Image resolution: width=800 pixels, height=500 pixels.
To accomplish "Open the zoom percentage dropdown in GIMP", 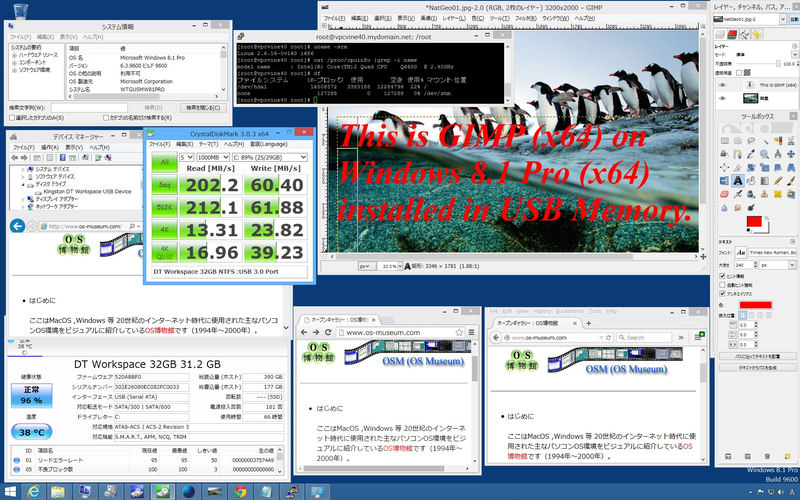I will (400, 266).
